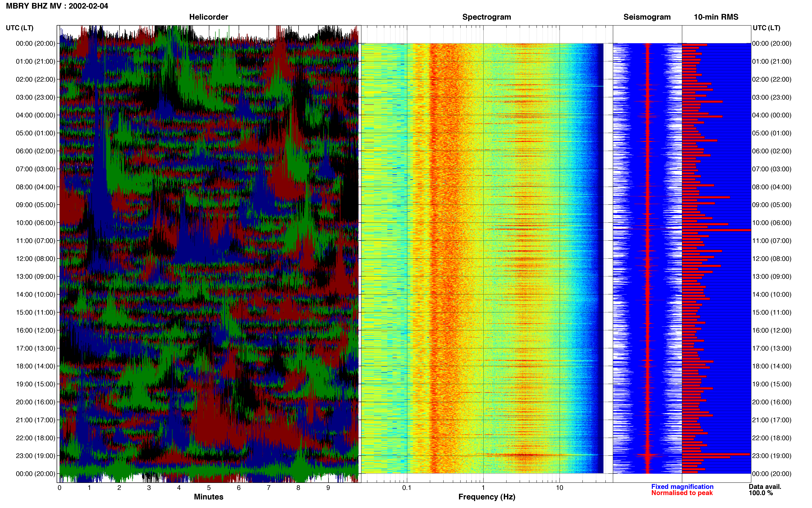Click the Data avail. label
This screenshot has width=812, height=508.
pos(765,486)
